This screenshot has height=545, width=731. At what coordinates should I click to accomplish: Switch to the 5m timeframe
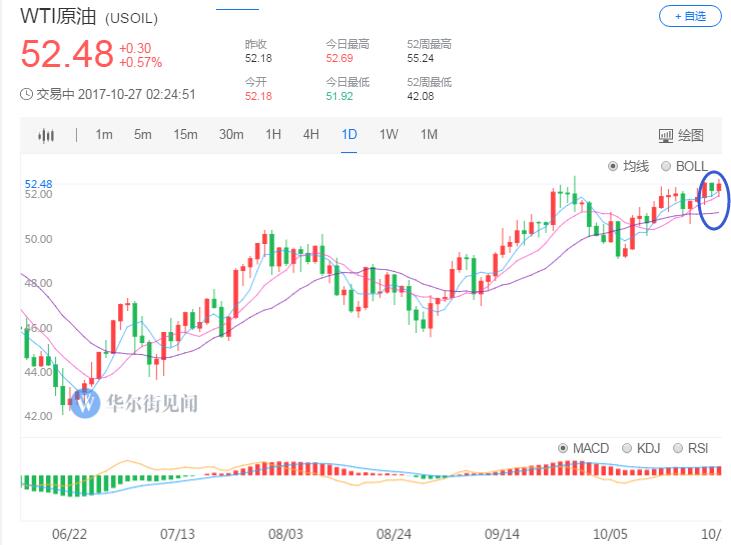tap(143, 135)
